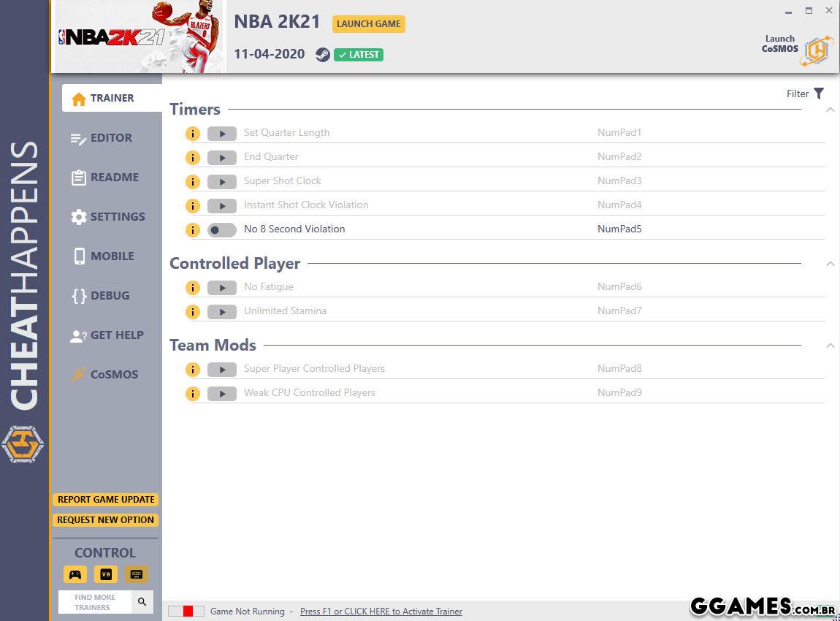840x621 pixels.
Task: Collapse the Team Mods section
Action: [830, 346]
